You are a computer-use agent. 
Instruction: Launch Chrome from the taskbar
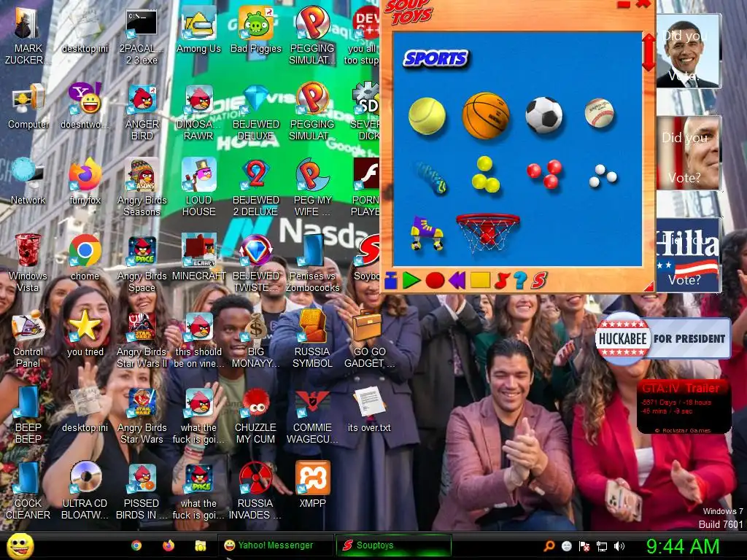[x=136, y=545]
